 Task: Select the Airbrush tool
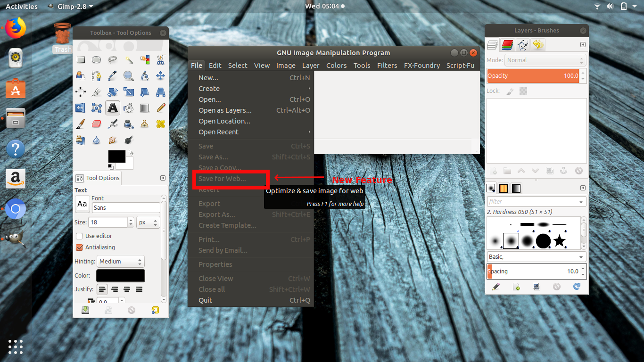pos(113,124)
